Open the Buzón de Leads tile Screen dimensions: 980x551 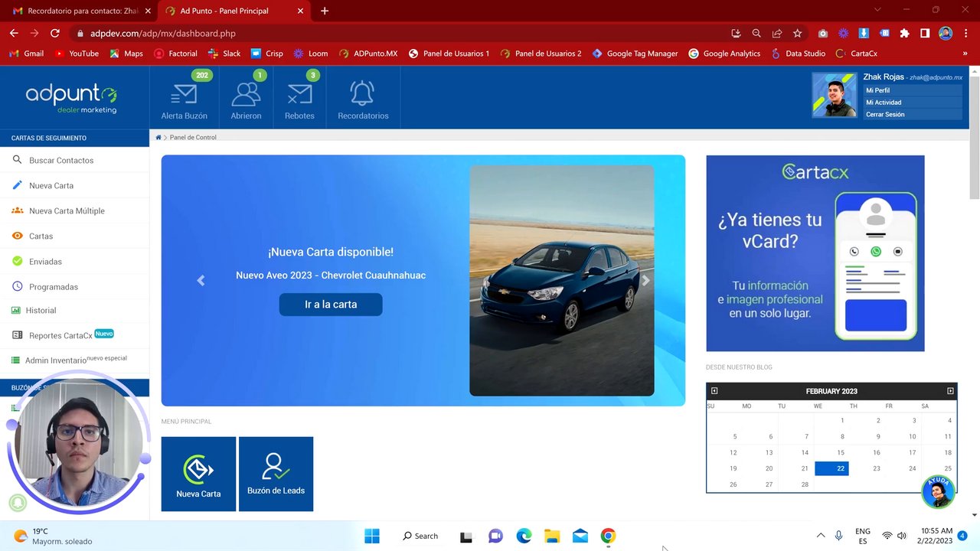pyautogui.click(x=276, y=474)
